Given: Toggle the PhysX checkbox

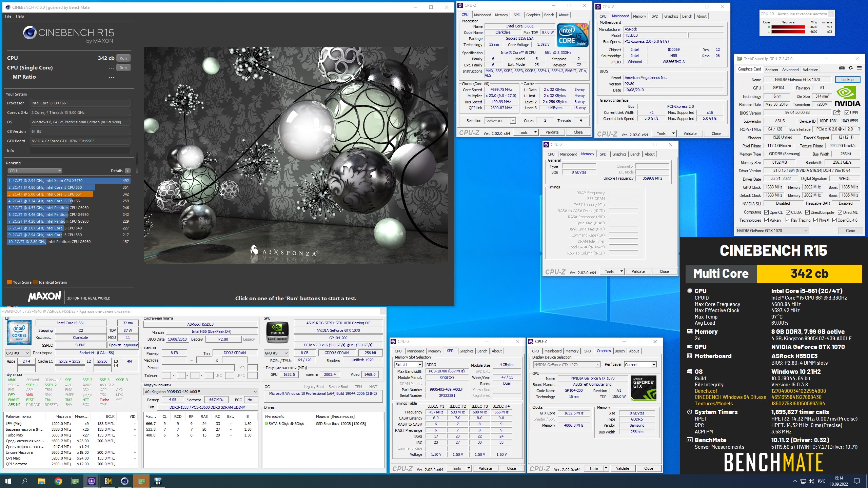Looking at the screenshot, I should coord(815,220).
